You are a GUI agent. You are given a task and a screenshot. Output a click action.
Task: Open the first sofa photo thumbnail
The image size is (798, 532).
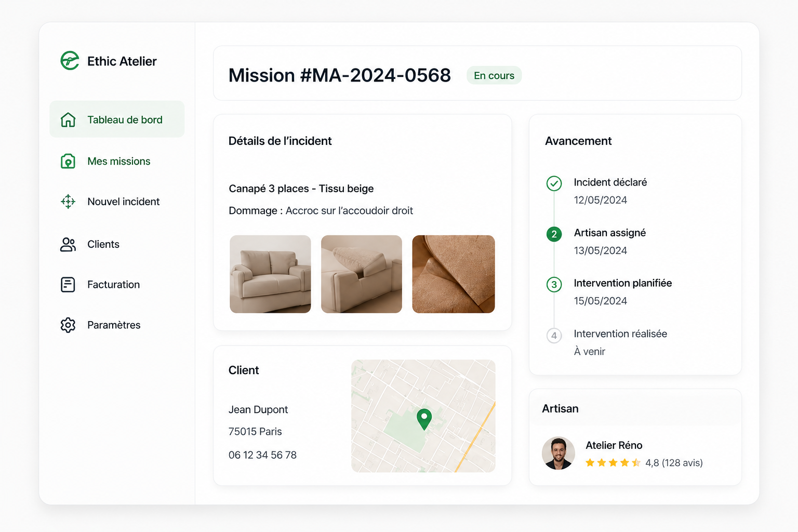271,274
